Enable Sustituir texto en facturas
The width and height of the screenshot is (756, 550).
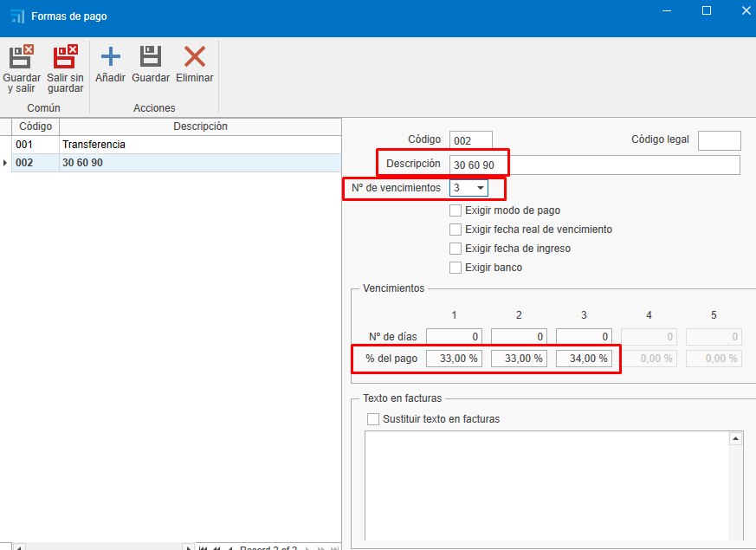[373, 419]
